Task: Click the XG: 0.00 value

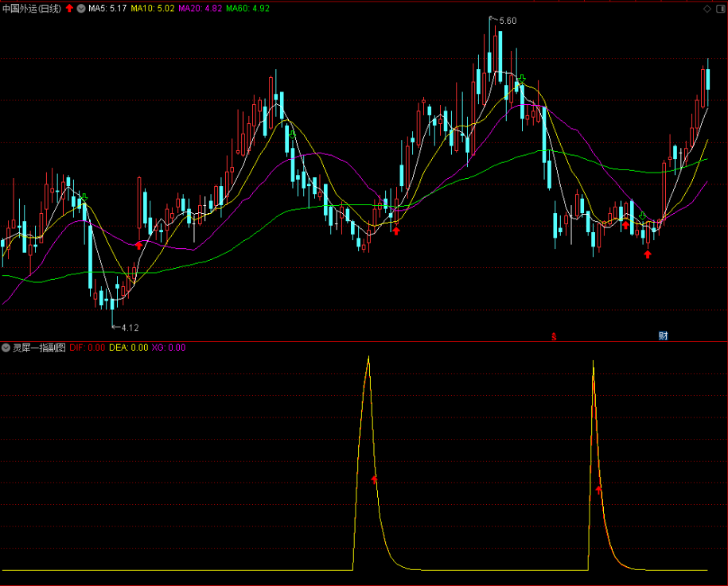Action: point(169,347)
